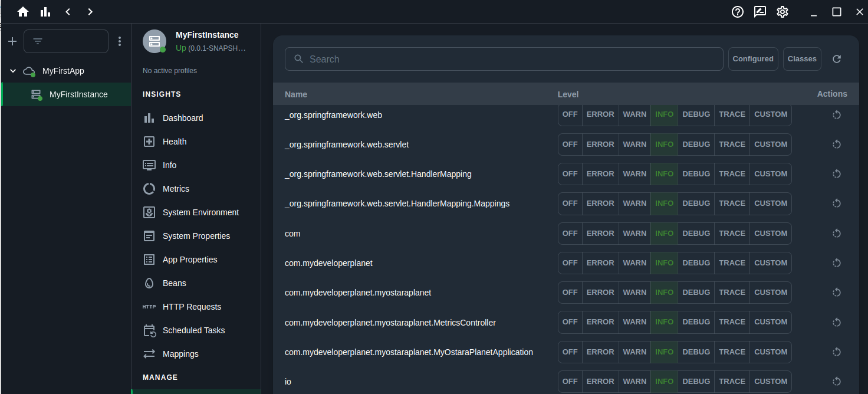Image resolution: width=868 pixels, height=394 pixels.
Task: Enable TRACE for _org.springframework.web
Action: pyautogui.click(x=732, y=114)
